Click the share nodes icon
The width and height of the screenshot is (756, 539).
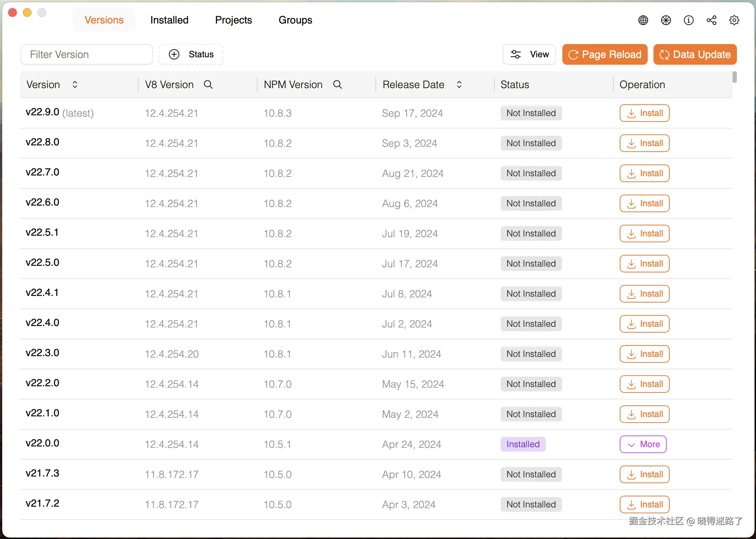pyautogui.click(x=711, y=20)
